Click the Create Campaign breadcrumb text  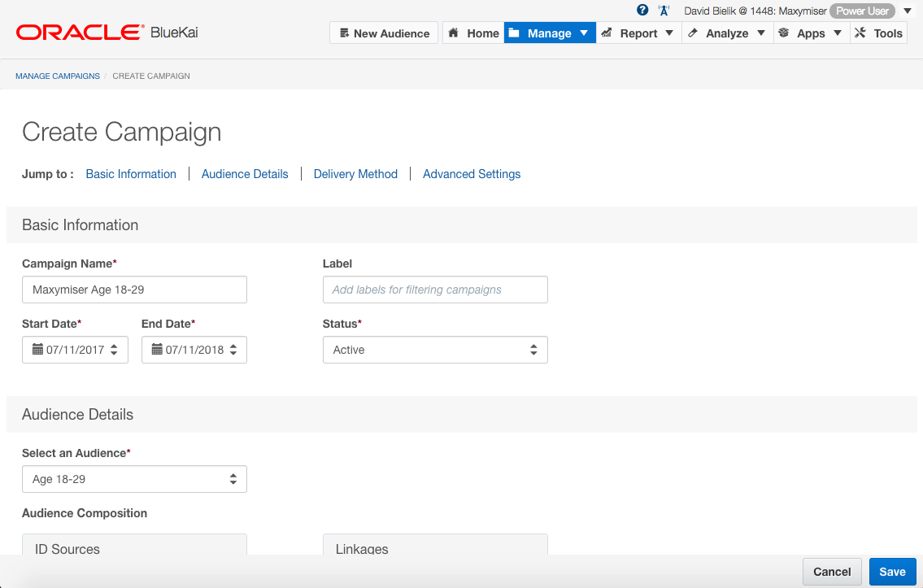point(151,76)
